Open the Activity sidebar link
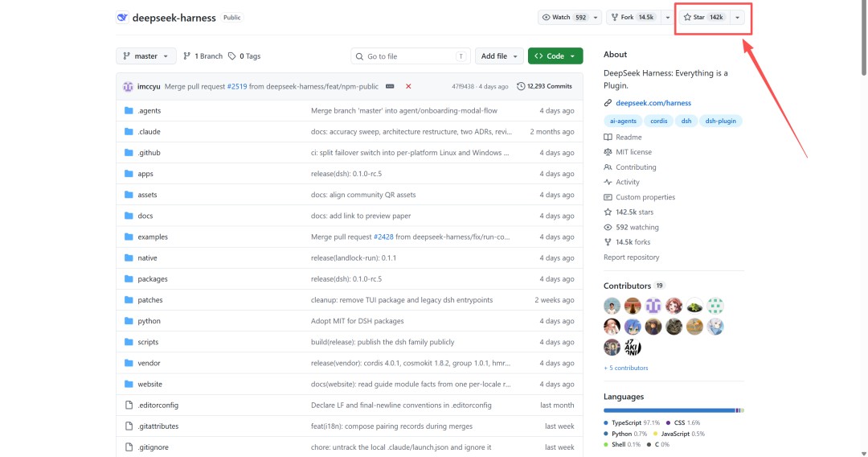 point(627,182)
